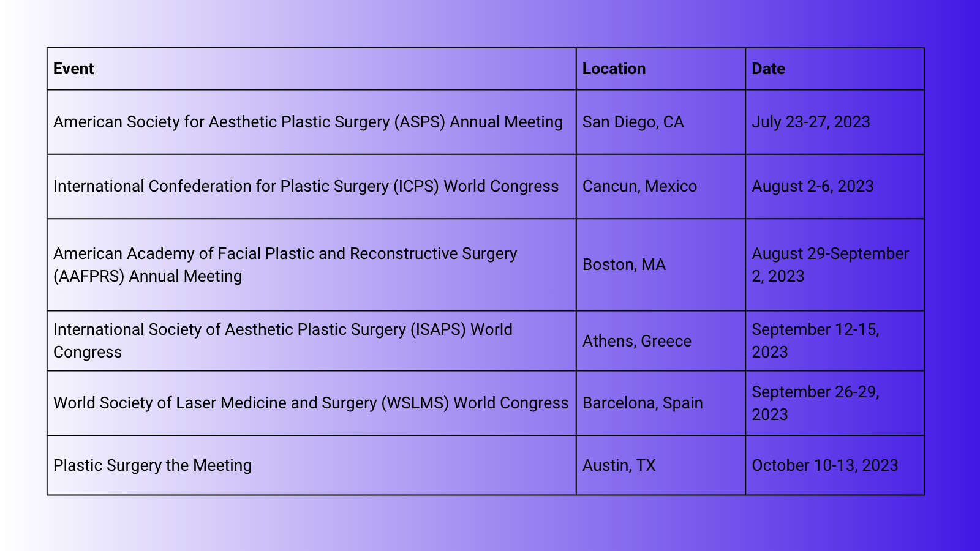Click the Austin, TX location cell

[661, 465]
